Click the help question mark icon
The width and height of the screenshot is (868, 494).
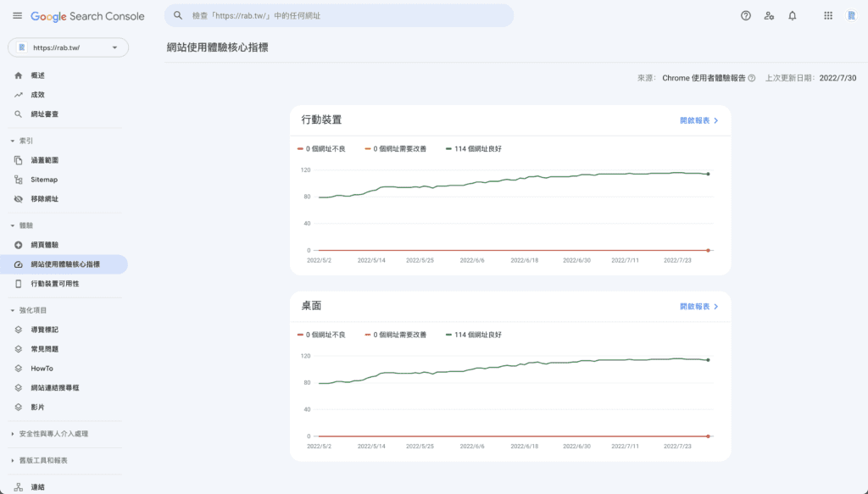tap(744, 15)
